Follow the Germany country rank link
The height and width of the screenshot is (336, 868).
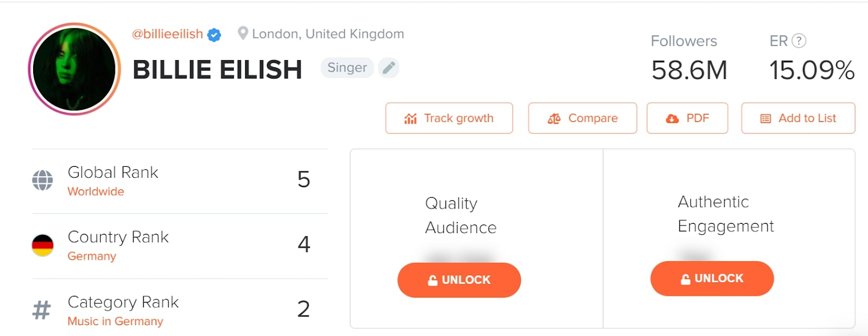92,256
